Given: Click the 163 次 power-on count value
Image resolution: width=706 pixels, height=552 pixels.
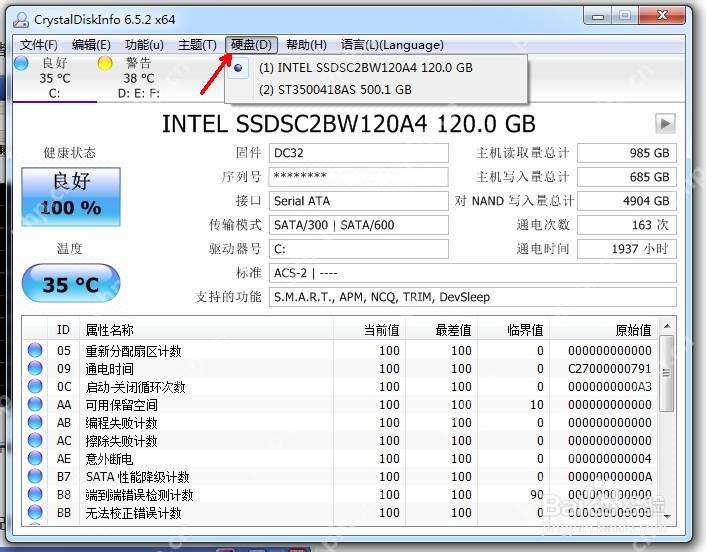Looking at the screenshot, I should [x=627, y=225].
